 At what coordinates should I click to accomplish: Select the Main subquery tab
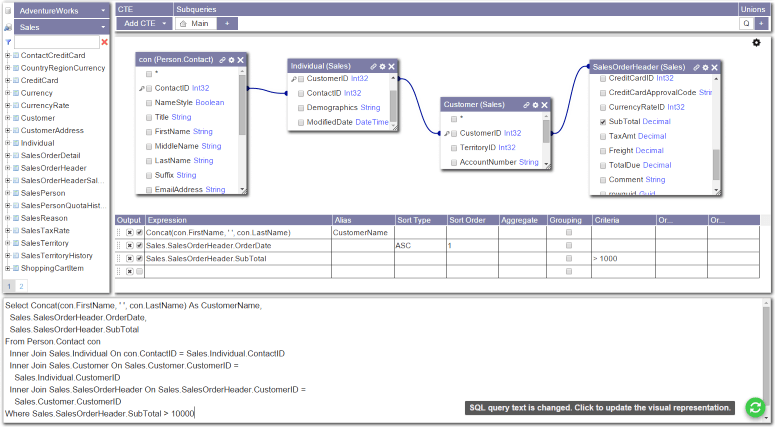pos(196,23)
